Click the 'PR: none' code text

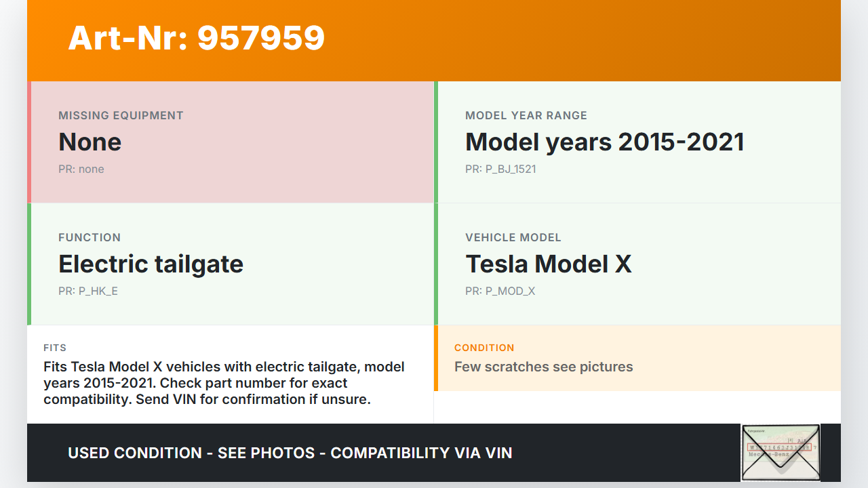click(81, 169)
